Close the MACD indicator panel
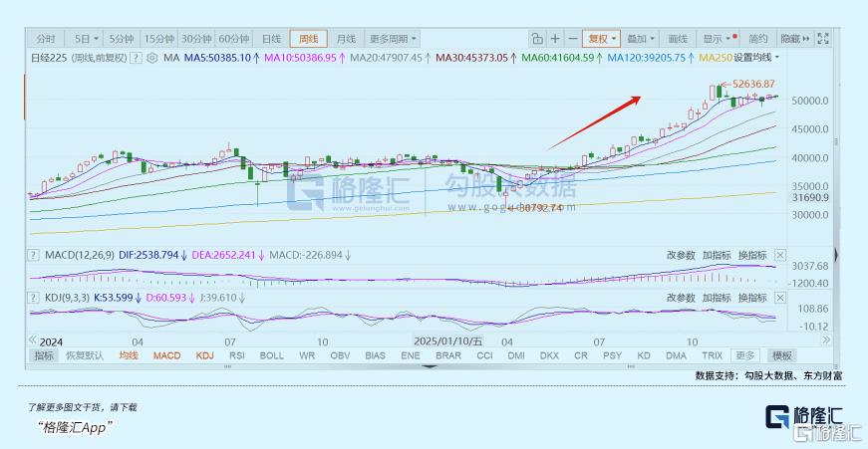 coord(780,255)
